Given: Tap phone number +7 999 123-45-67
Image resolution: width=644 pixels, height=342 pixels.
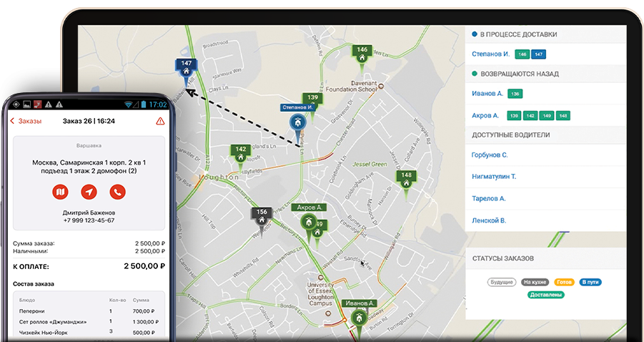Looking at the screenshot, I should pos(89,221).
